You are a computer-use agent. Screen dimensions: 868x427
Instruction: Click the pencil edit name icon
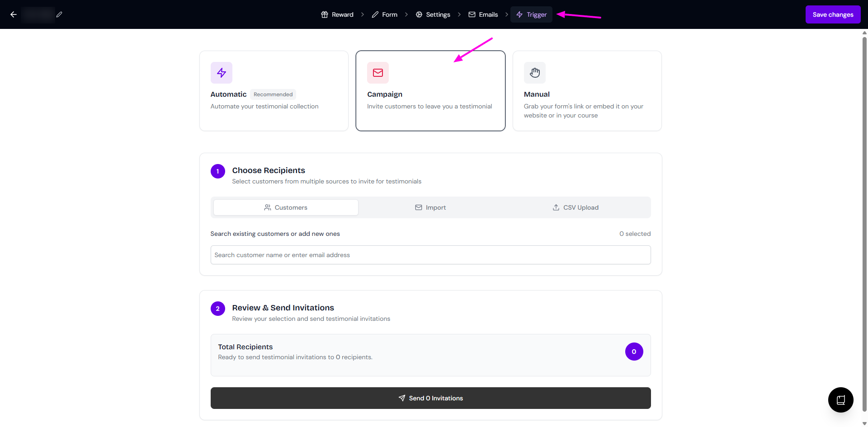click(x=59, y=14)
